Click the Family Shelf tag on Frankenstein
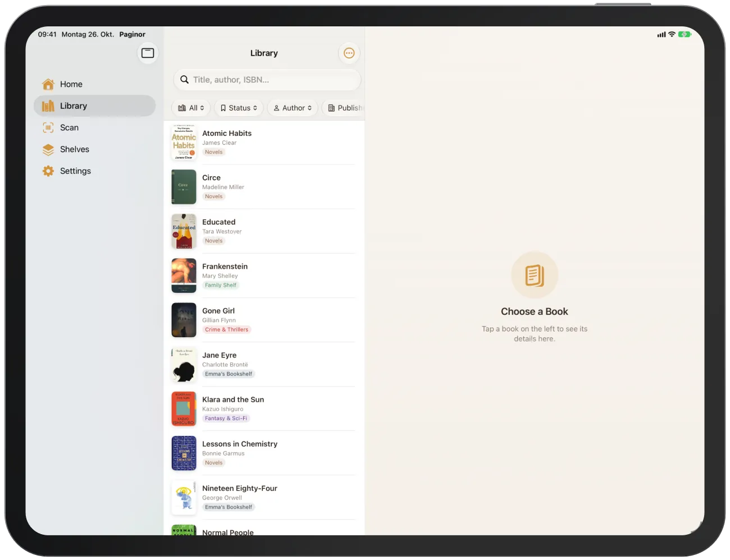Screen dimensions: 730x560 point(221,285)
